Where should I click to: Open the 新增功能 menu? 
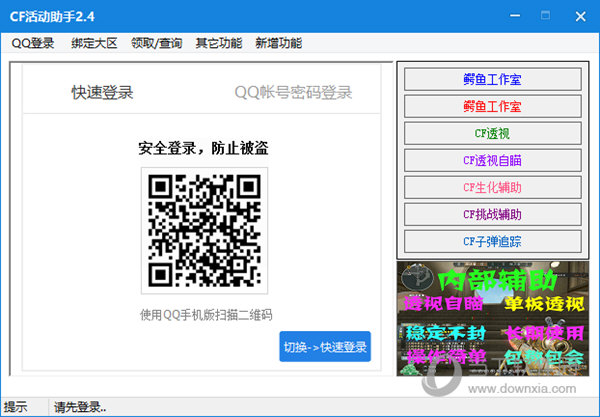[x=279, y=43]
